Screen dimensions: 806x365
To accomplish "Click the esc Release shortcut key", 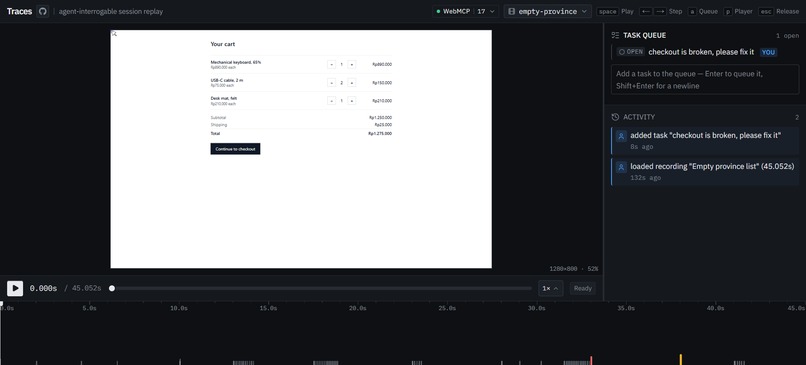I will (x=765, y=11).
